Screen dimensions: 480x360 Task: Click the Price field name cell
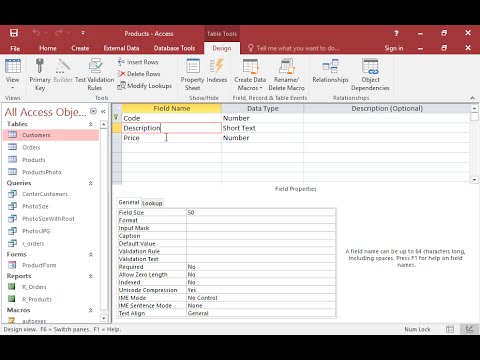pos(171,138)
